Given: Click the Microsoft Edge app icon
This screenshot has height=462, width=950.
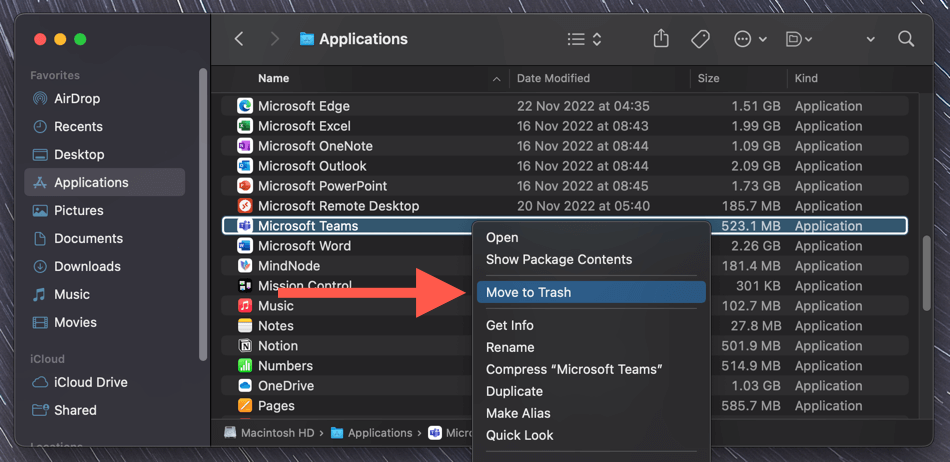Looking at the screenshot, I should pyautogui.click(x=245, y=106).
